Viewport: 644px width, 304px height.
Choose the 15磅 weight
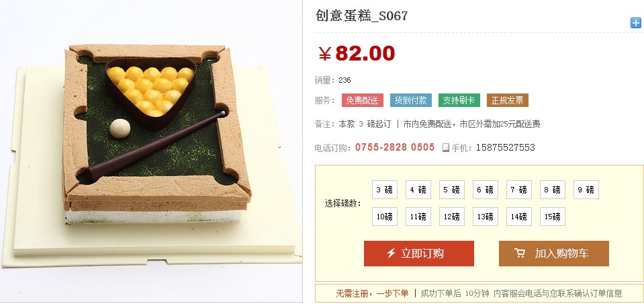(x=553, y=217)
